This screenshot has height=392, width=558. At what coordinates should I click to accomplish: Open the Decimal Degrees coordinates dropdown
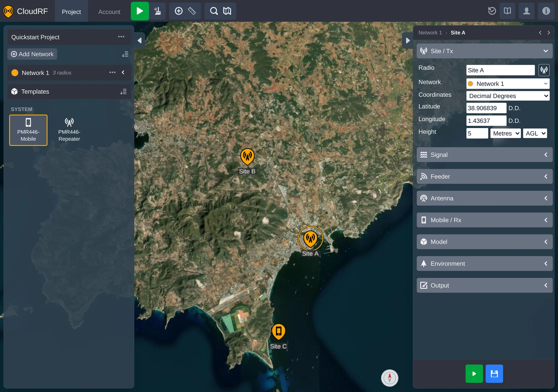click(508, 96)
